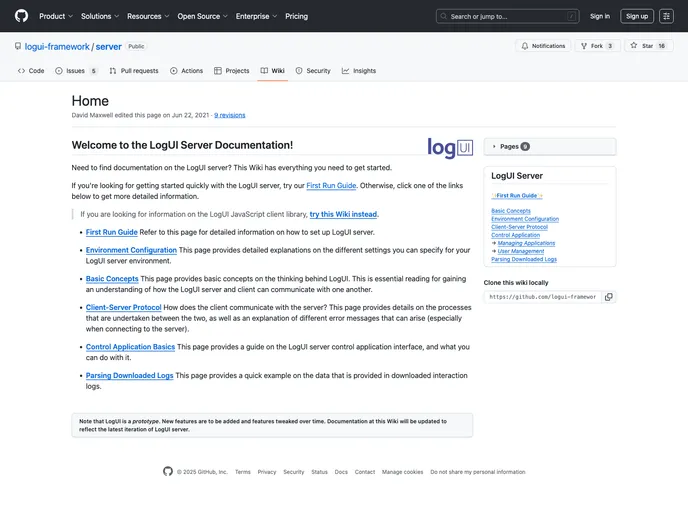688x512 pixels.
Task: Open the Projects tab
Action: pos(232,71)
